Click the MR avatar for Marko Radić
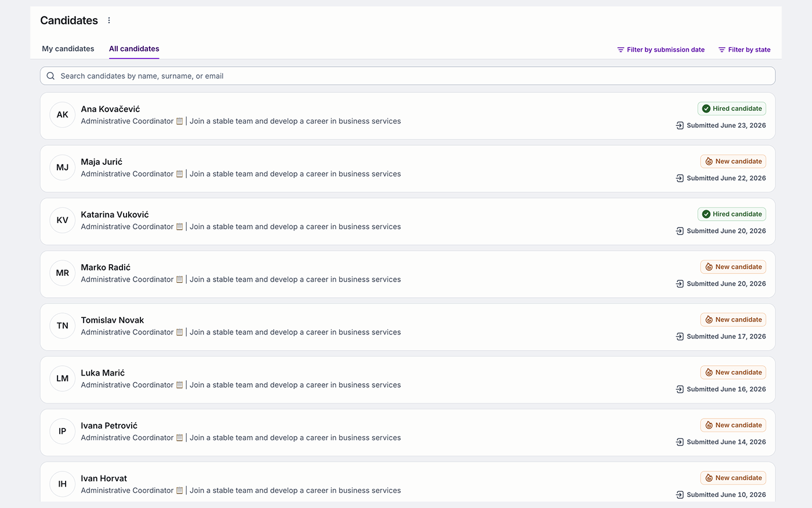 pyautogui.click(x=63, y=273)
